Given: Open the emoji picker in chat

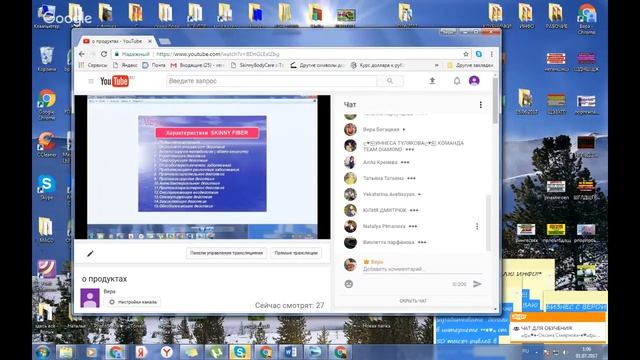Looking at the screenshot, I should click(349, 284).
